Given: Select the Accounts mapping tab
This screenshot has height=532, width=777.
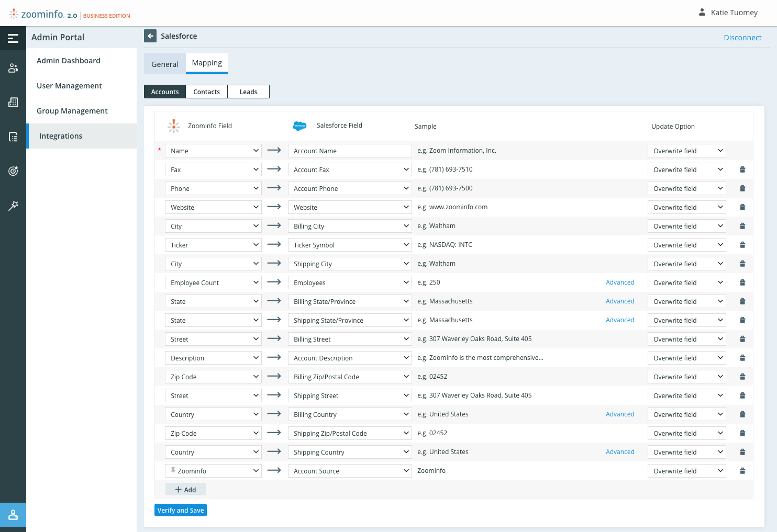Looking at the screenshot, I should pos(165,92).
